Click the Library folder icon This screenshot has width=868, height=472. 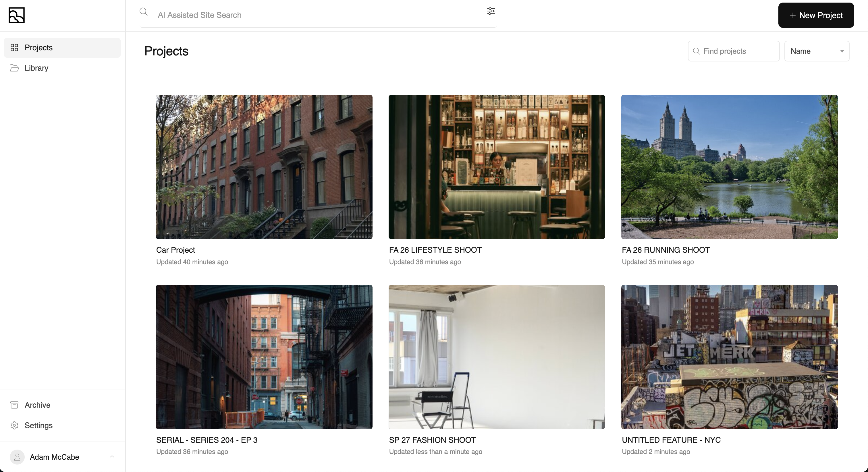(14, 68)
